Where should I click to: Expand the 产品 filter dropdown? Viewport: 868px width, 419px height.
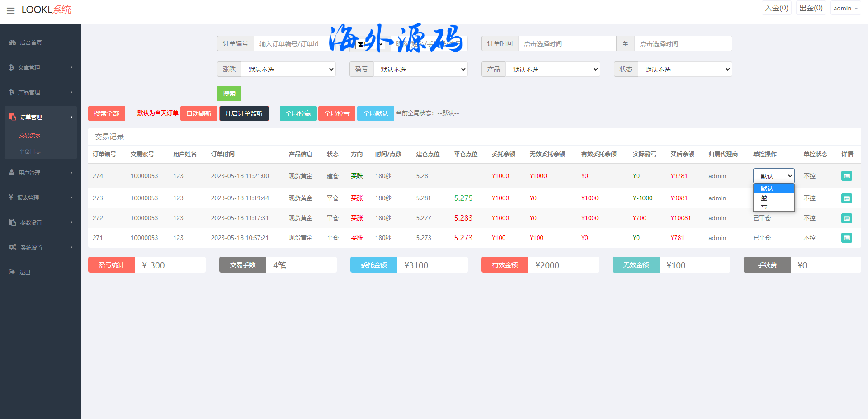[552, 69]
